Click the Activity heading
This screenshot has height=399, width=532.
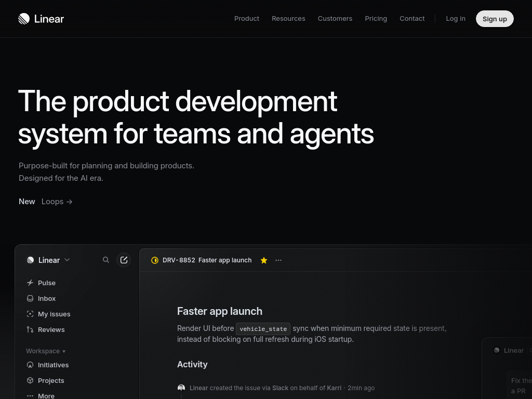(x=192, y=364)
